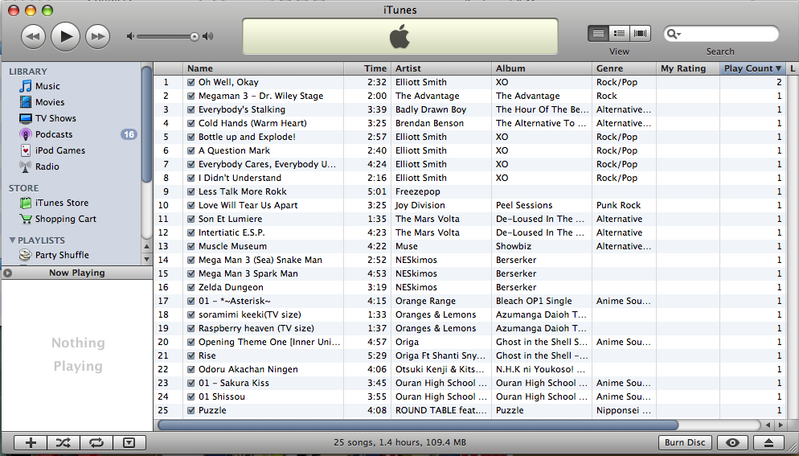Switch to list view

click(x=598, y=34)
